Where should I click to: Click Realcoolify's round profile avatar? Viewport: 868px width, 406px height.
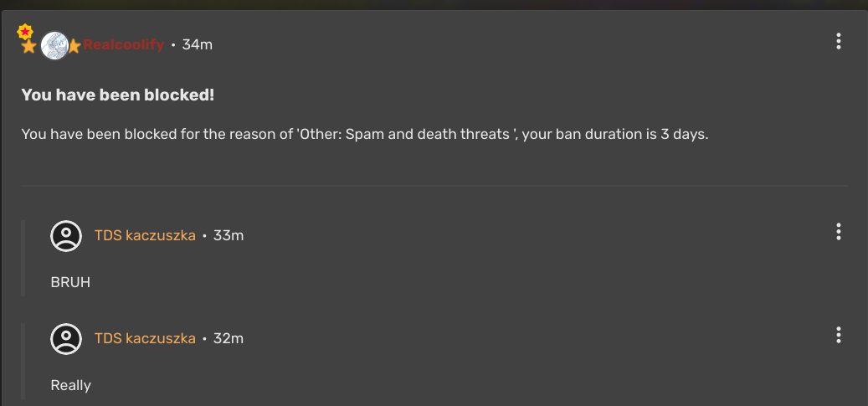click(54, 45)
